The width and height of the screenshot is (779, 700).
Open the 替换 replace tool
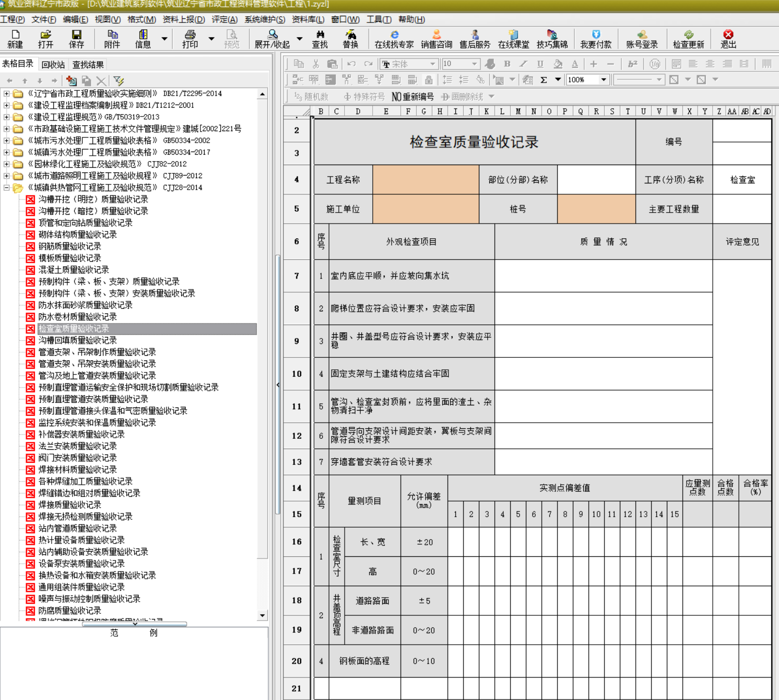tap(350, 39)
